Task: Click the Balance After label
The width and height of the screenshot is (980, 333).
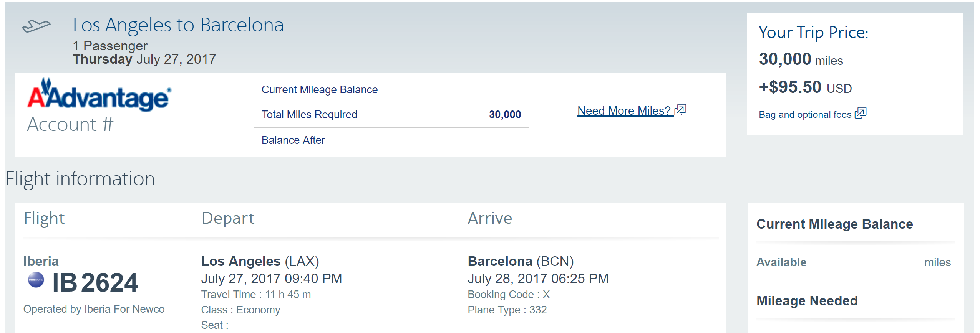Action: point(293,140)
